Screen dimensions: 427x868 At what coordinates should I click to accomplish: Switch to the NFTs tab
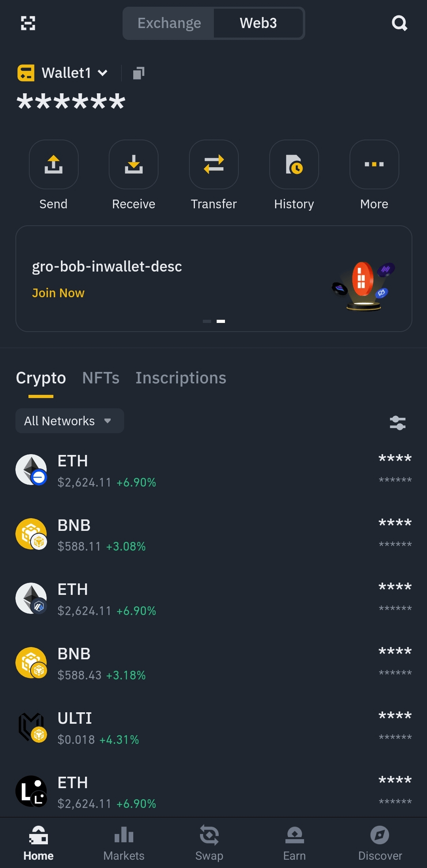pyautogui.click(x=101, y=378)
